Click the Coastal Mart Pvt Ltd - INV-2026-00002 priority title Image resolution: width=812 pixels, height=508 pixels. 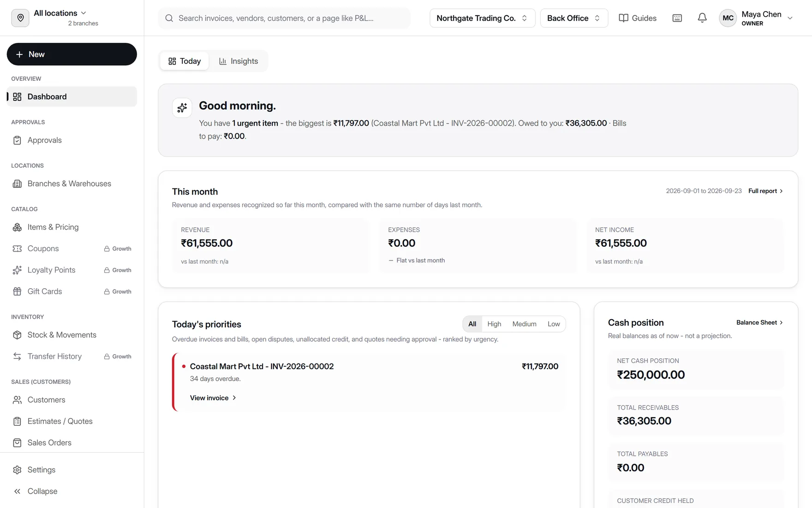[x=262, y=366]
